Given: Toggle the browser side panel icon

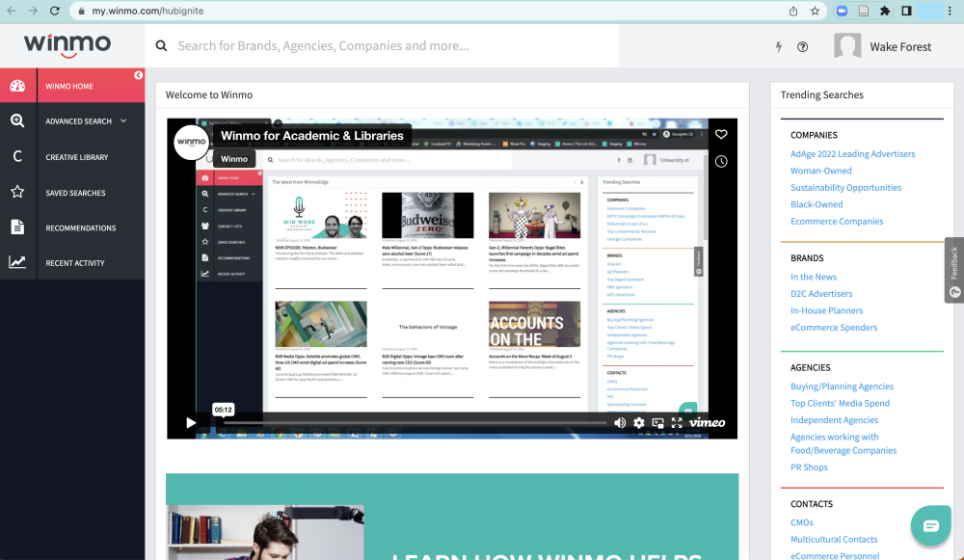Looking at the screenshot, I should point(906,11).
